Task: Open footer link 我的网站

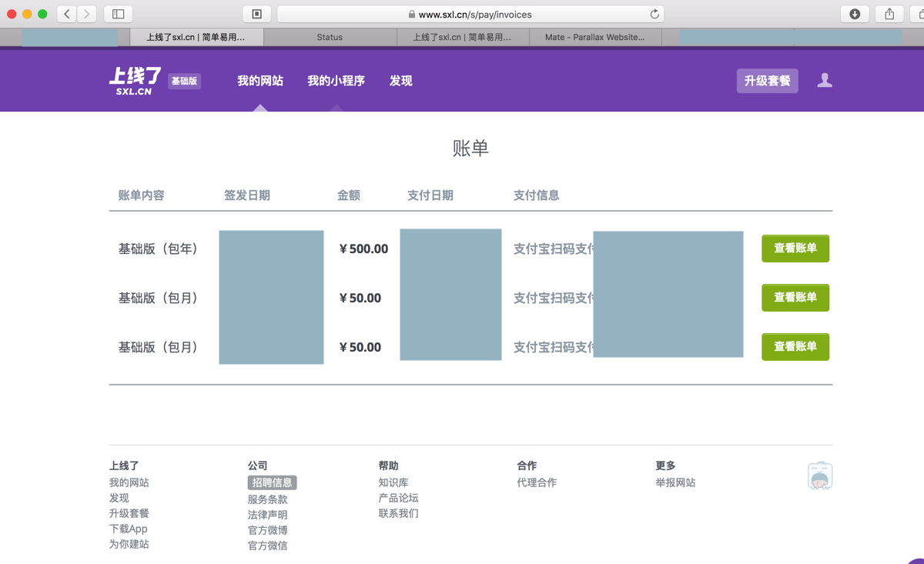Action: click(129, 482)
